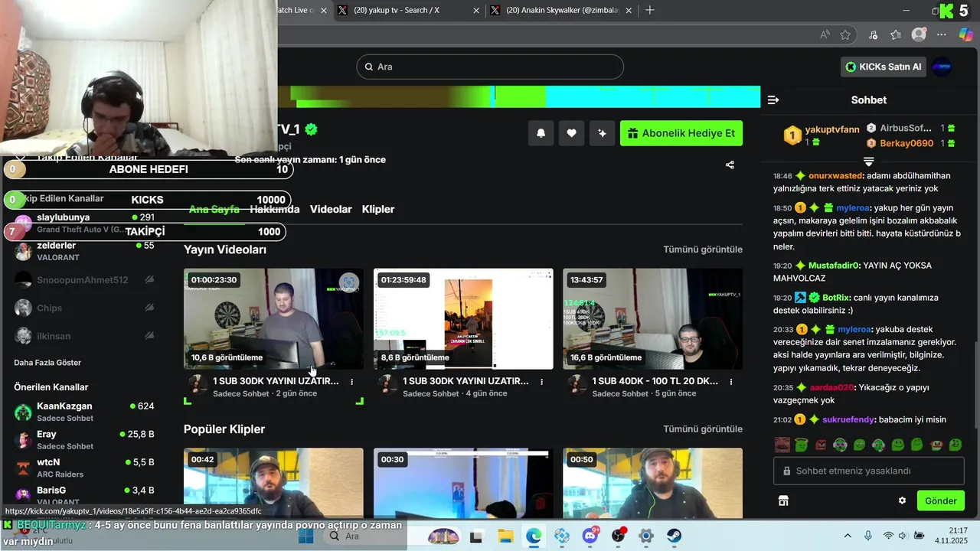Open the 13:43:57 stream video thumbnail

(x=652, y=319)
